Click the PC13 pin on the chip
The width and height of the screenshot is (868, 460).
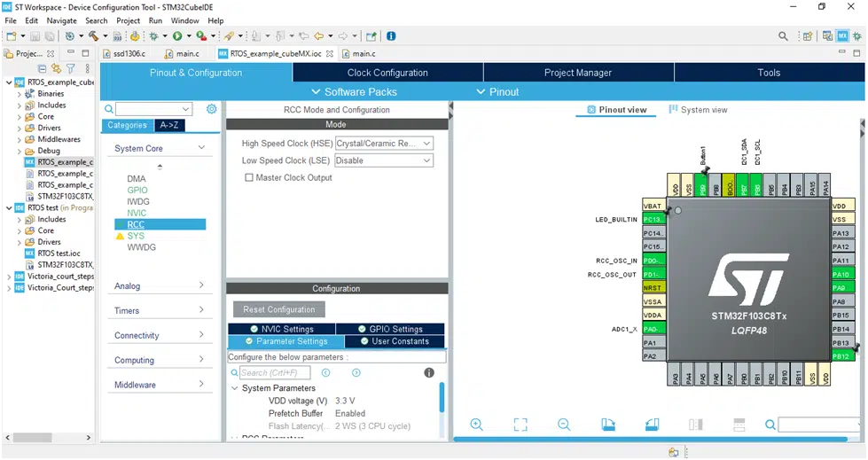[653, 220]
